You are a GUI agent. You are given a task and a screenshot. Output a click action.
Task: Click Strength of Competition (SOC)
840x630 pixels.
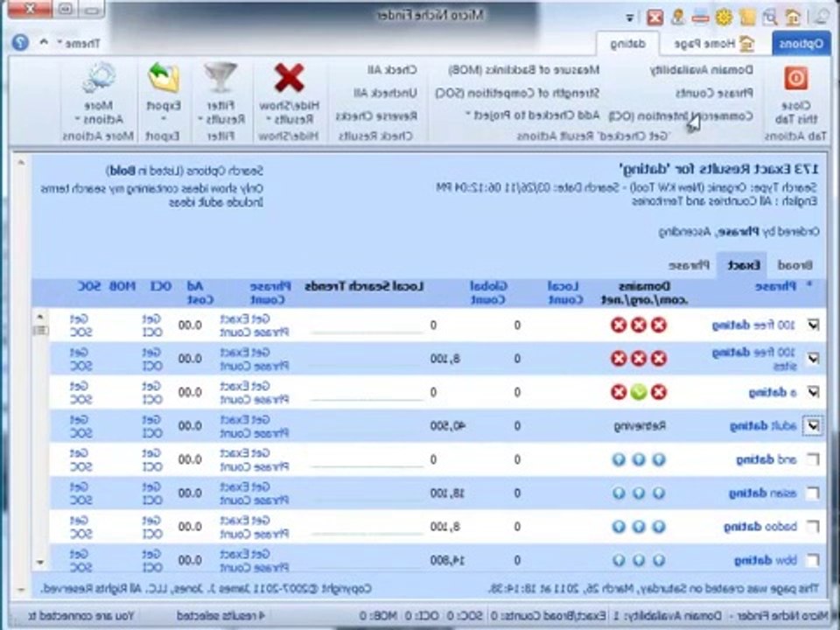[x=517, y=93]
